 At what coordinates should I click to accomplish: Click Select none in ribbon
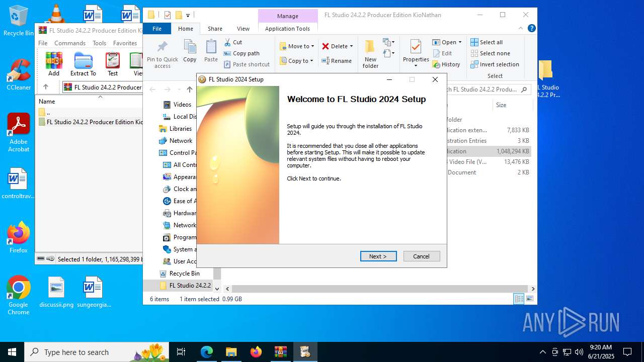[x=490, y=53]
